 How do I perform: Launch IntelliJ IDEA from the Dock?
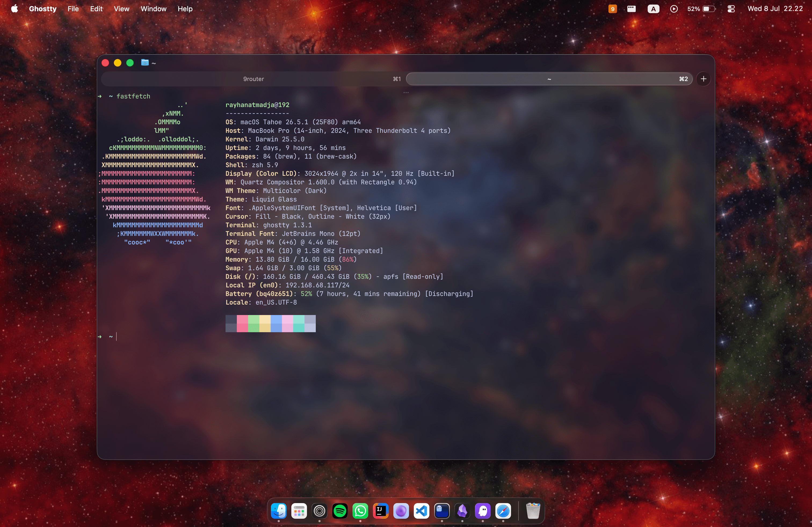coord(381,511)
